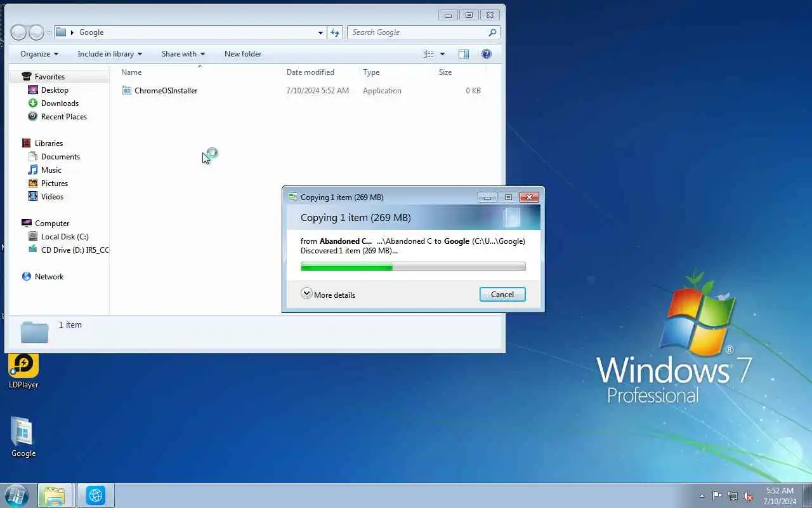Open Include in library dropdown
The width and height of the screenshot is (812, 508).
[x=110, y=54]
